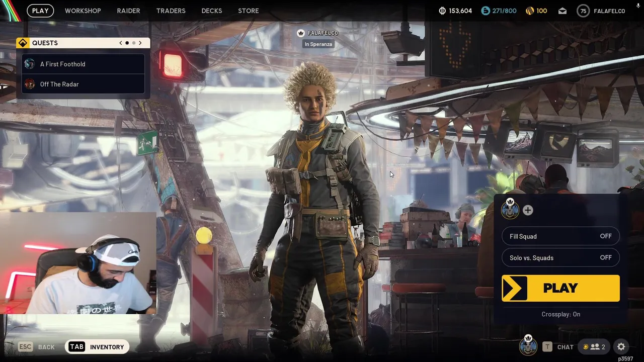Select the second quests page dot
This screenshot has height=362, width=644.
[133, 43]
